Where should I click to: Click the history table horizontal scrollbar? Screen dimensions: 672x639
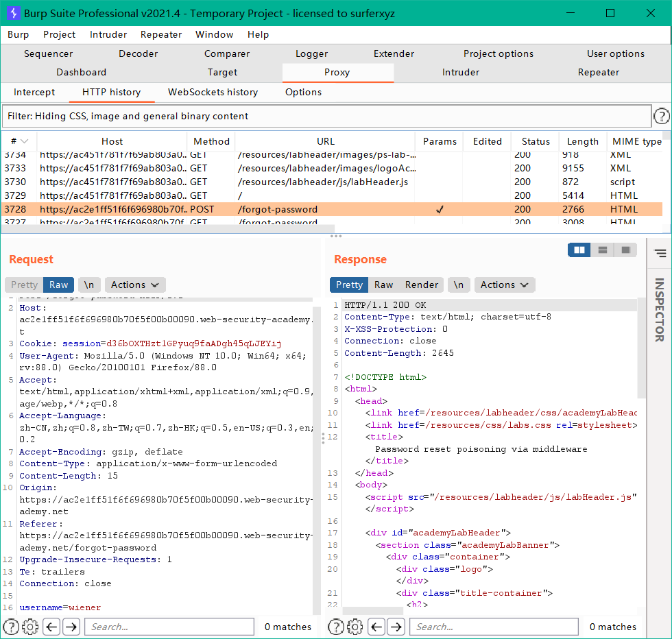(x=169, y=229)
